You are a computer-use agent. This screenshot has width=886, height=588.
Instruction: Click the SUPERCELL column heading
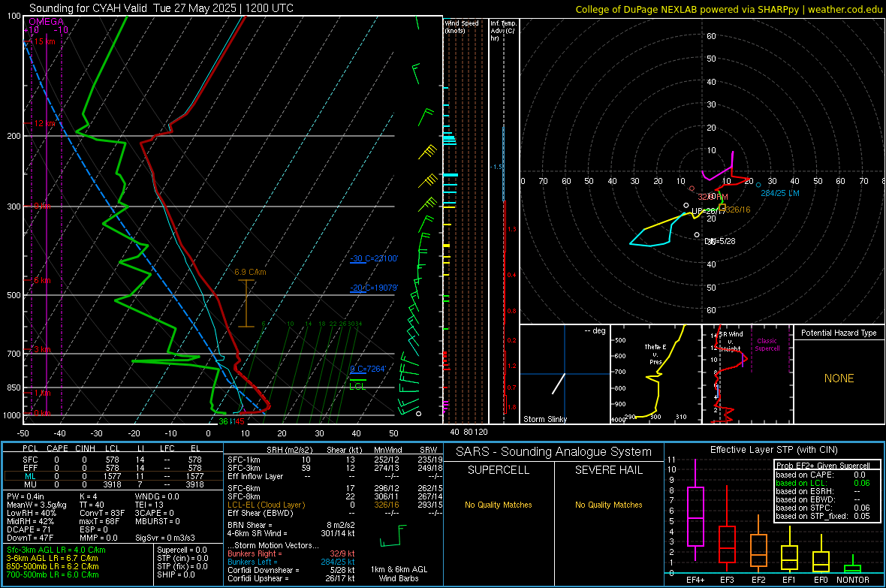(499, 470)
